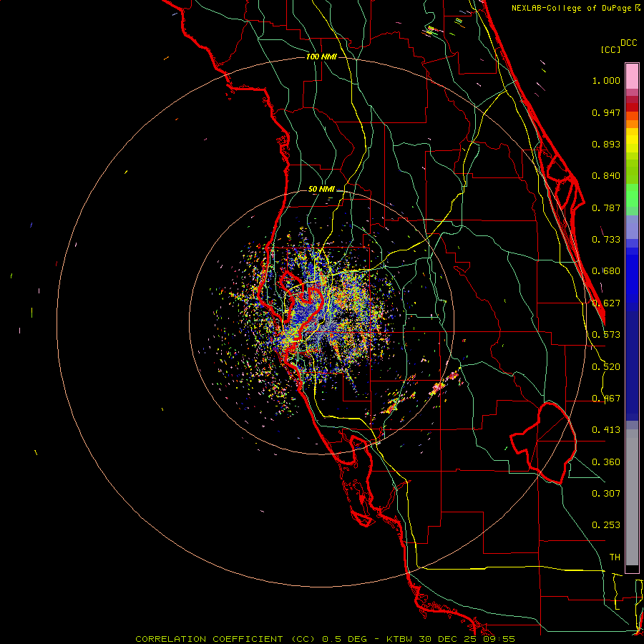Click the 09:55 timestamp
The image size is (644, 644).
click(499, 639)
